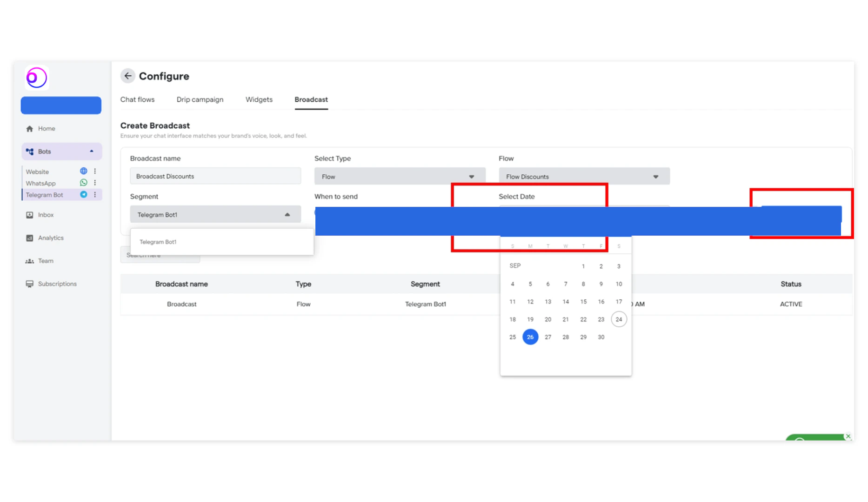Pick September 28 in the calendar
Viewport: 868px width, 502px height.
[x=566, y=337]
